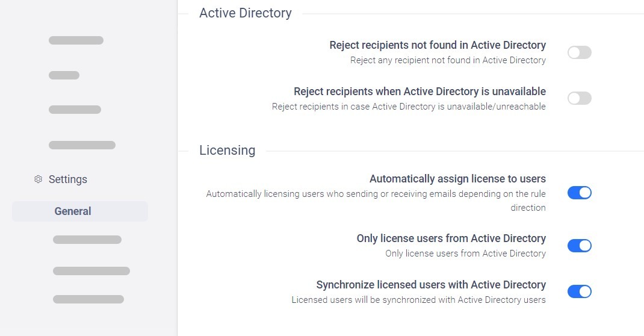644x336 pixels.
Task: Click the Active Directory section heading
Action: click(x=245, y=13)
